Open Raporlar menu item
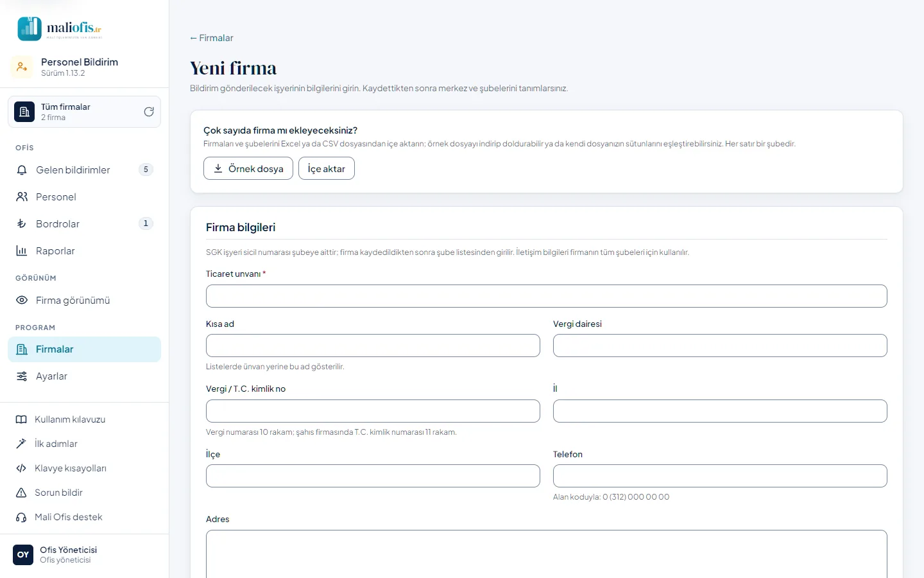This screenshot has height=578, width=924. [84, 251]
